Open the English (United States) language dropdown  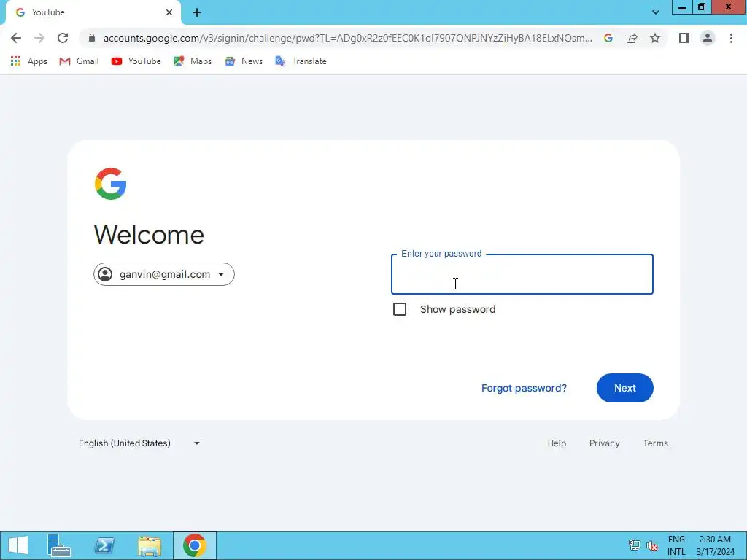click(139, 443)
